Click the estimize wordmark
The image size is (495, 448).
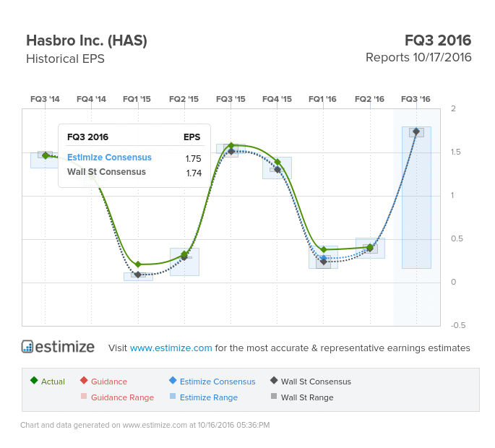(65, 347)
